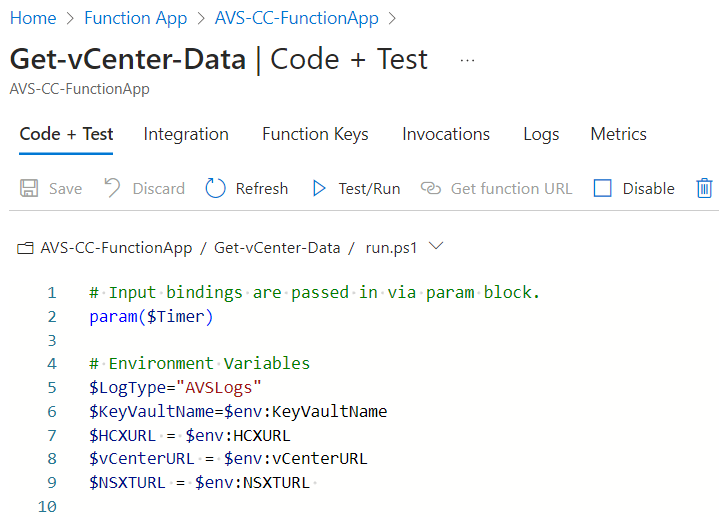The width and height of the screenshot is (719, 517).
Task: Open the Logs tab
Action: (x=541, y=135)
